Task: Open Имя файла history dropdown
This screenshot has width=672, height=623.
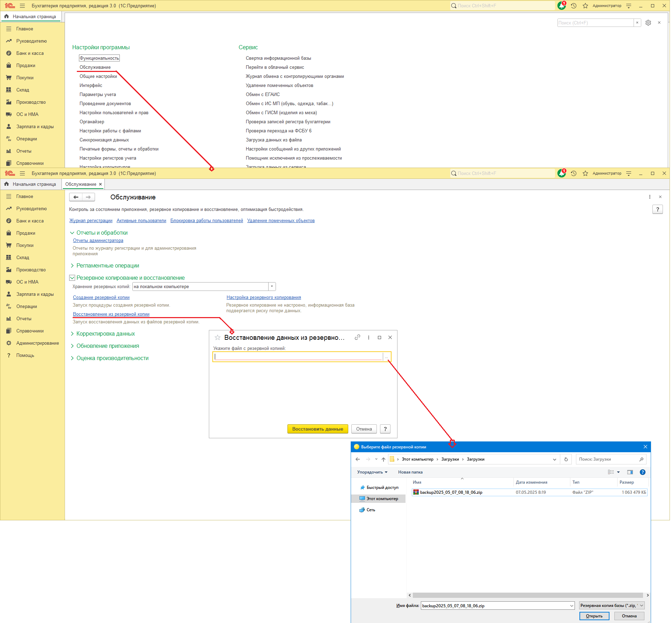Action: point(571,606)
